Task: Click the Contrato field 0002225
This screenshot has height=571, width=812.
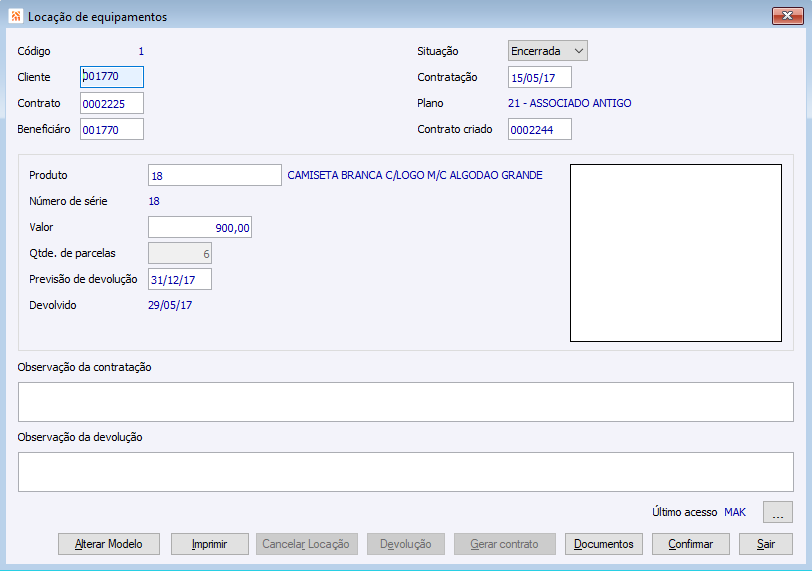Action: pyautogui.click(x=112, y=103)
